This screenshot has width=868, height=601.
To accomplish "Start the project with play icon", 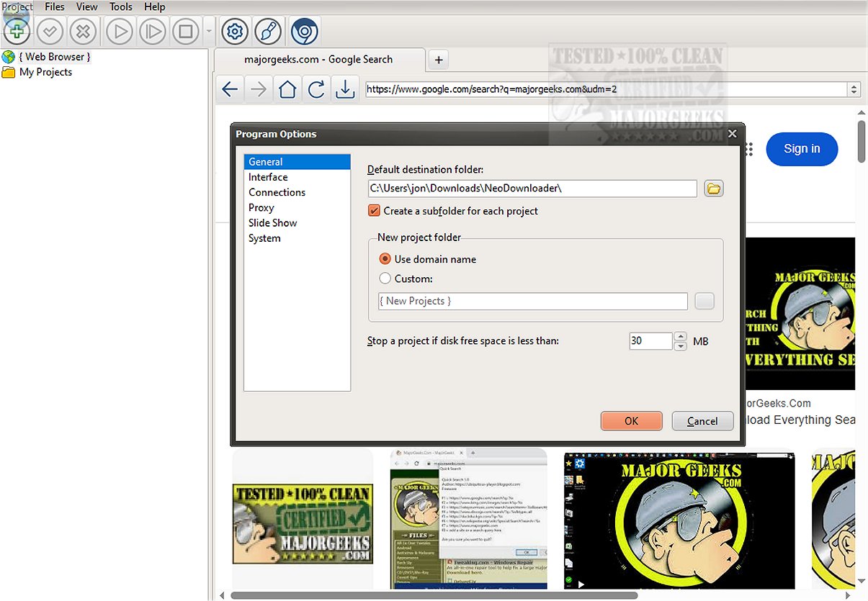I will 120,31.
